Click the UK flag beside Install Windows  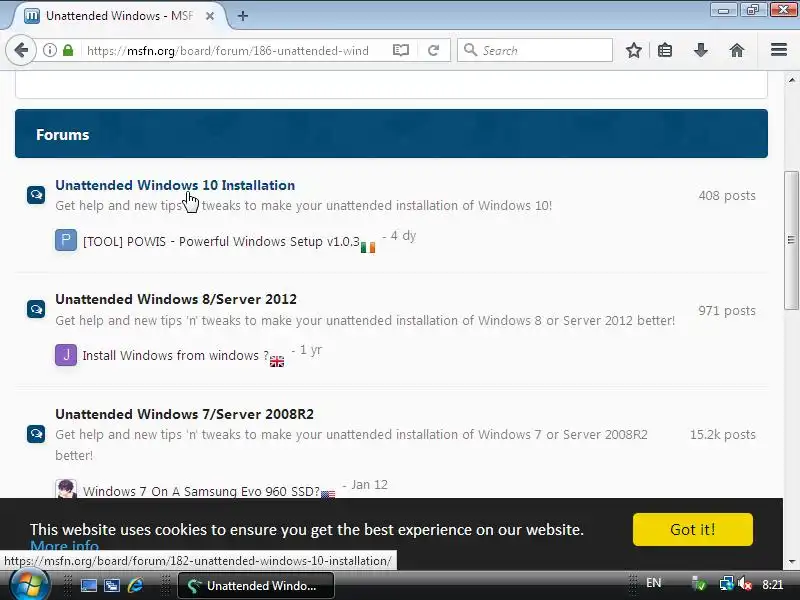[x=277, y=362]
